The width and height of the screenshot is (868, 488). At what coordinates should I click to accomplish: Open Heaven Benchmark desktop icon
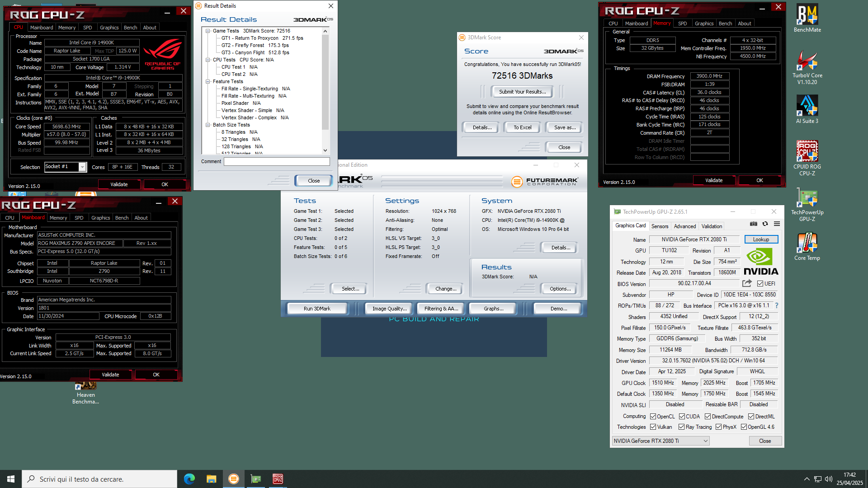85,393
